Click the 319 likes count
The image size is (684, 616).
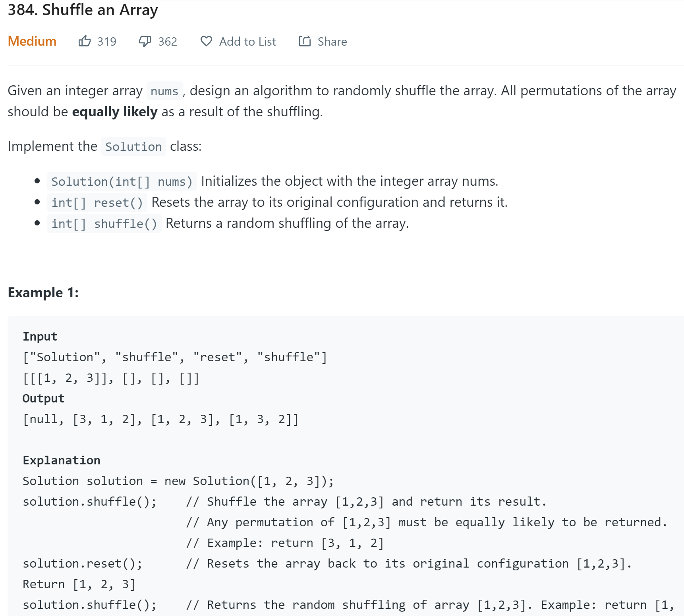[107, 41]
